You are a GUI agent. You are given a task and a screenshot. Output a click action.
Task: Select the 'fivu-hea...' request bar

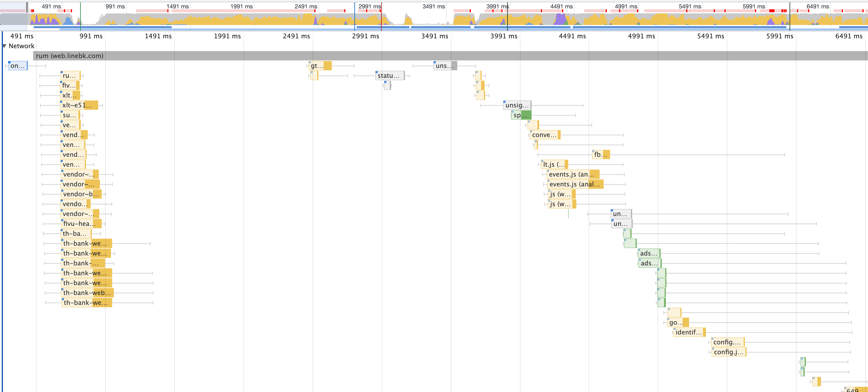coord(82,224)
